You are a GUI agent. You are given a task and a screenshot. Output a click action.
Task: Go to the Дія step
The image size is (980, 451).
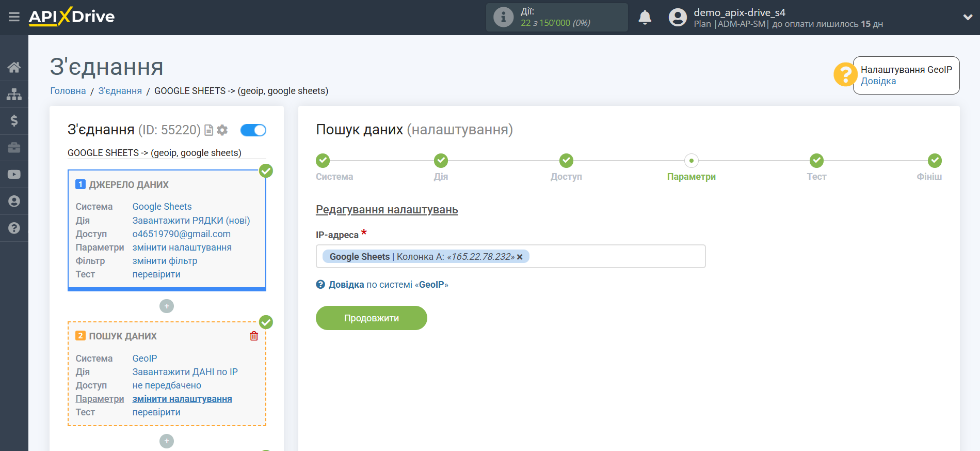tap(441, 161)
